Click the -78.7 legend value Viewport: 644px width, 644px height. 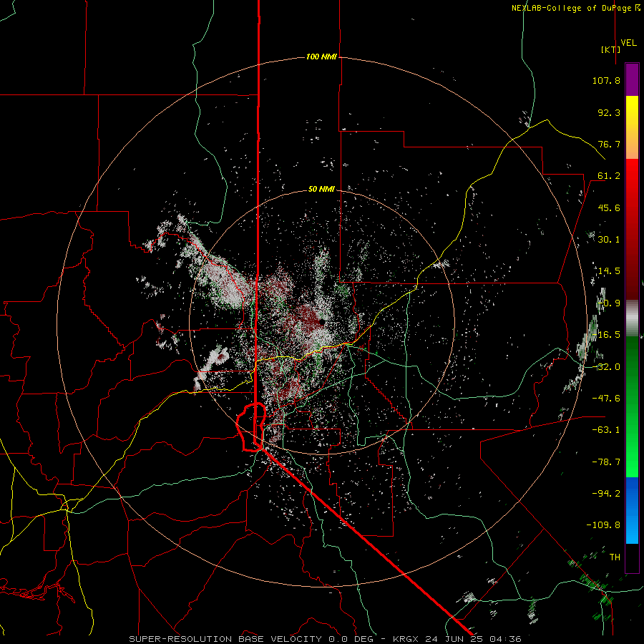(606, 462)
